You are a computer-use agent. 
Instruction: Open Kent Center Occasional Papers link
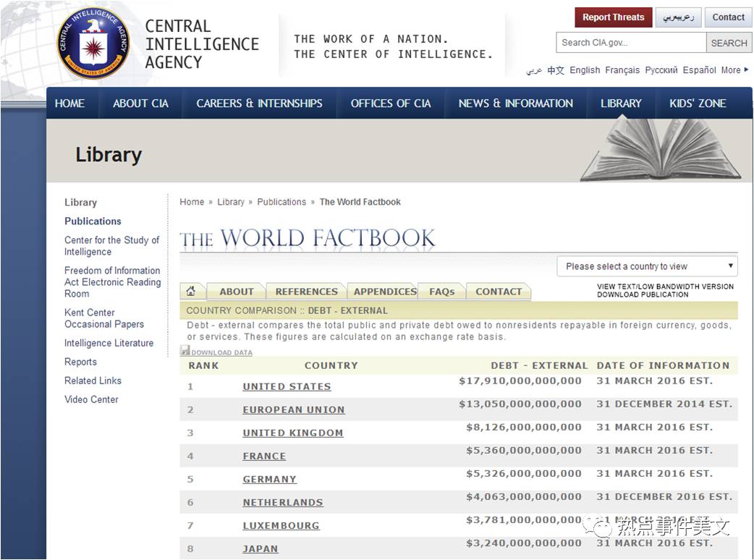(x=104, y=318)
